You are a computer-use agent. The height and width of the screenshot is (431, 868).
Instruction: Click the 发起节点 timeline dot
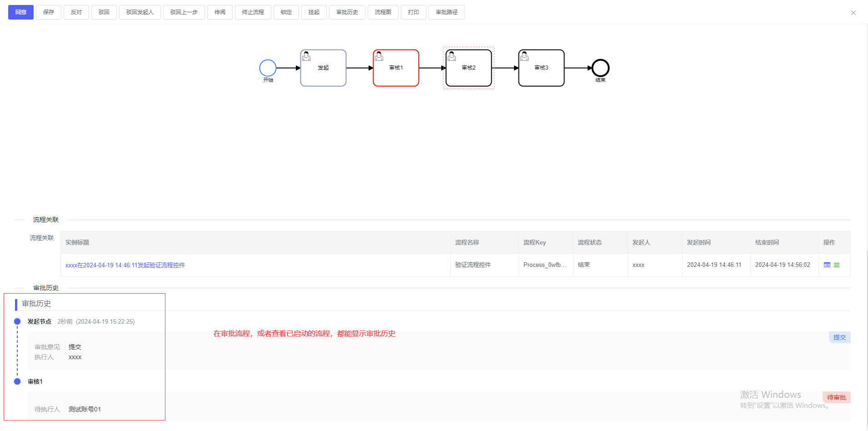[17, 321]
